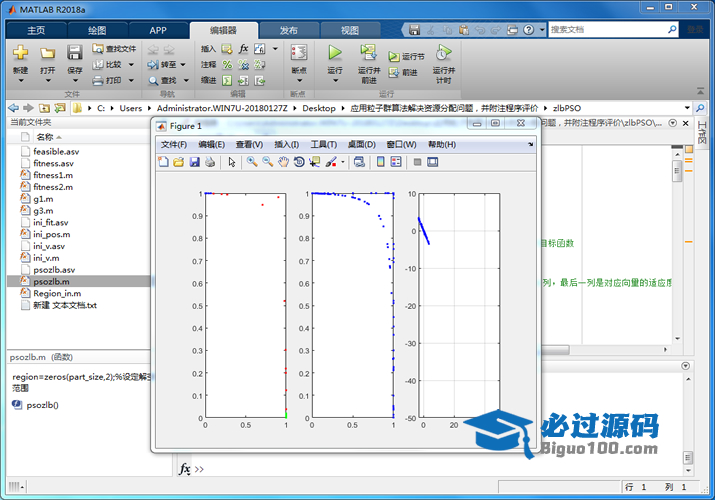Click Edit Plot arrow pointer in Figure 1
The image size is (715, 500).
(232, 162)
